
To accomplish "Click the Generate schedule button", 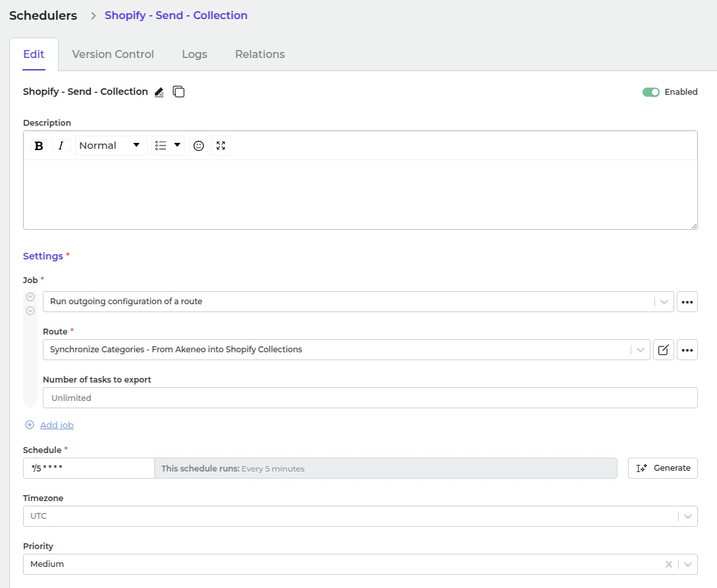I will pyautogui.click(x=662, y=468).
